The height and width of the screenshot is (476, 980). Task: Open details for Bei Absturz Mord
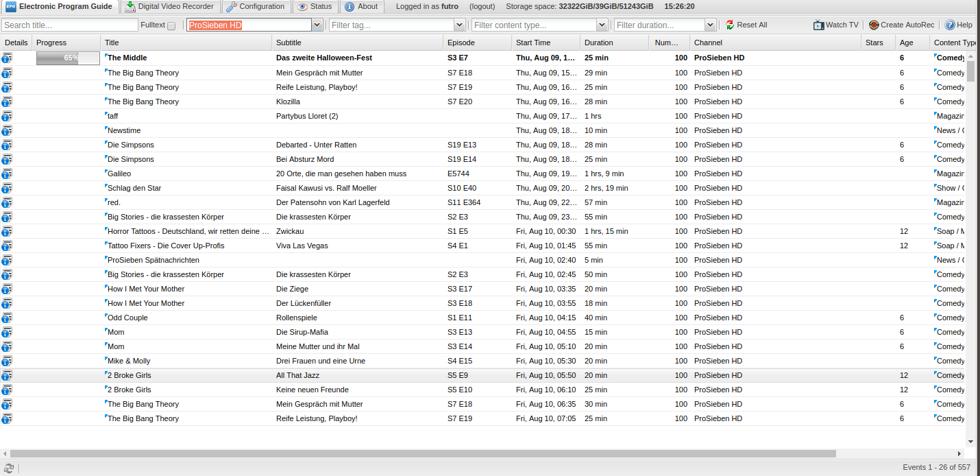click(x=7, y=159)
